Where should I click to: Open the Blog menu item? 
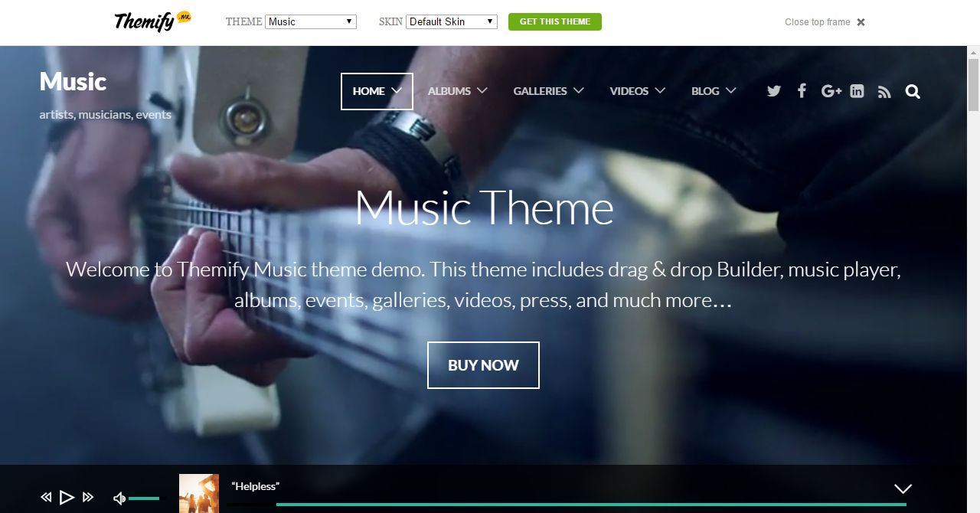[x=705, y=91]
